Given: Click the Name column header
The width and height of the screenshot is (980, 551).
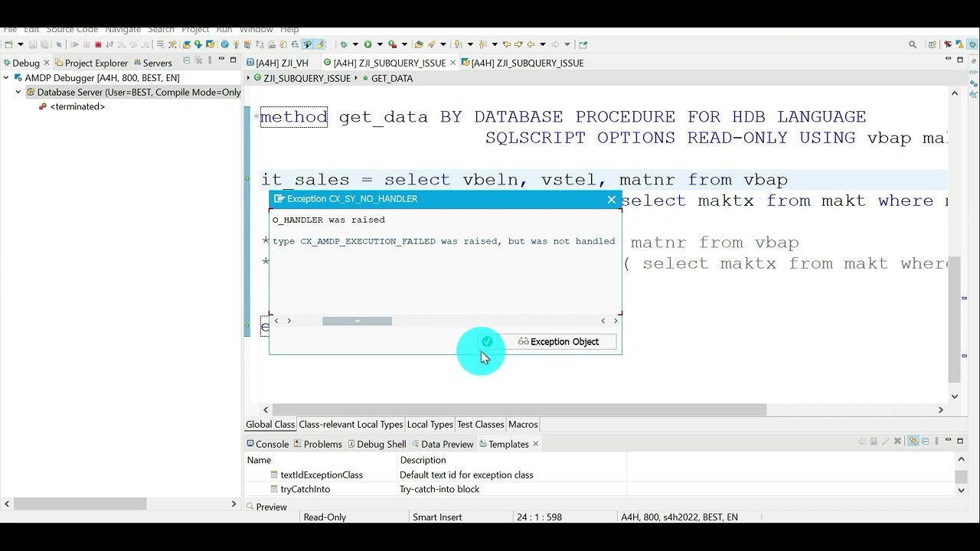Looking at the screenshot, I should (x=259, y=460).
